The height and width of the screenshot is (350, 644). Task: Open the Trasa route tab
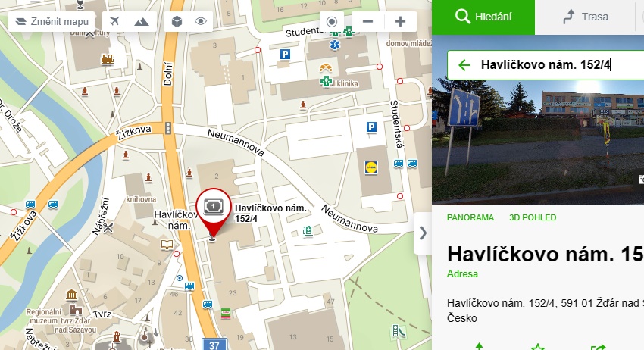pos(585,17)
